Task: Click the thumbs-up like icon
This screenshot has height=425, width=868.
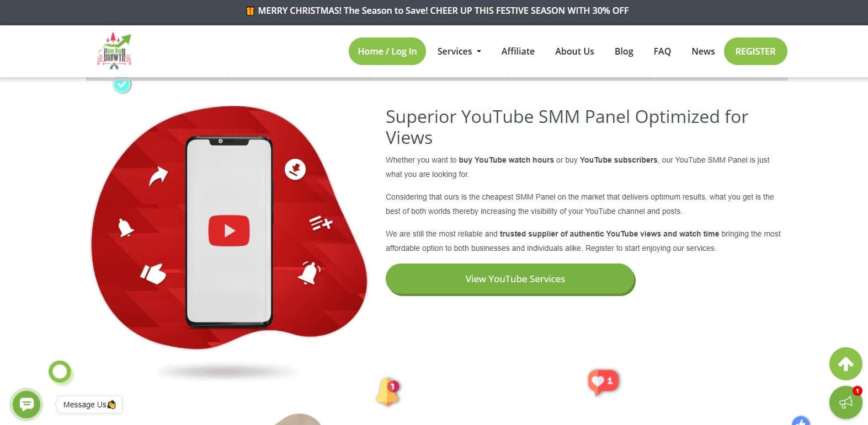Action: 153,273
